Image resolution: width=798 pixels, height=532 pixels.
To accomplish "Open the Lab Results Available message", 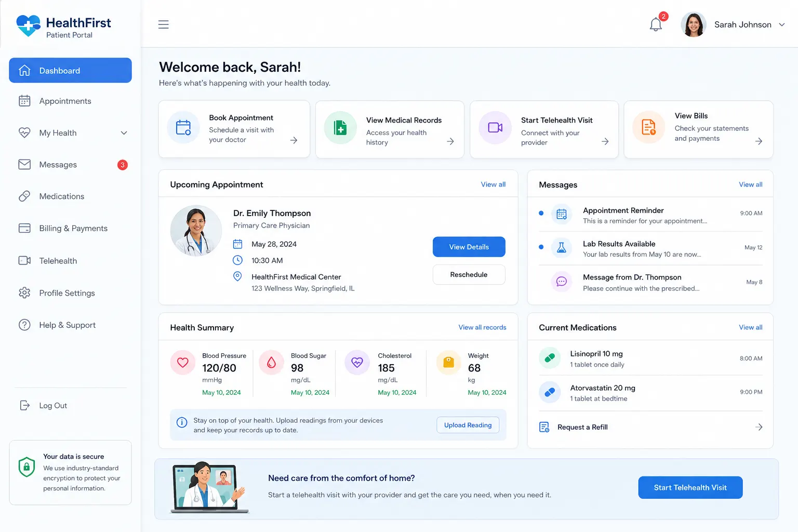I will (650, 248).
